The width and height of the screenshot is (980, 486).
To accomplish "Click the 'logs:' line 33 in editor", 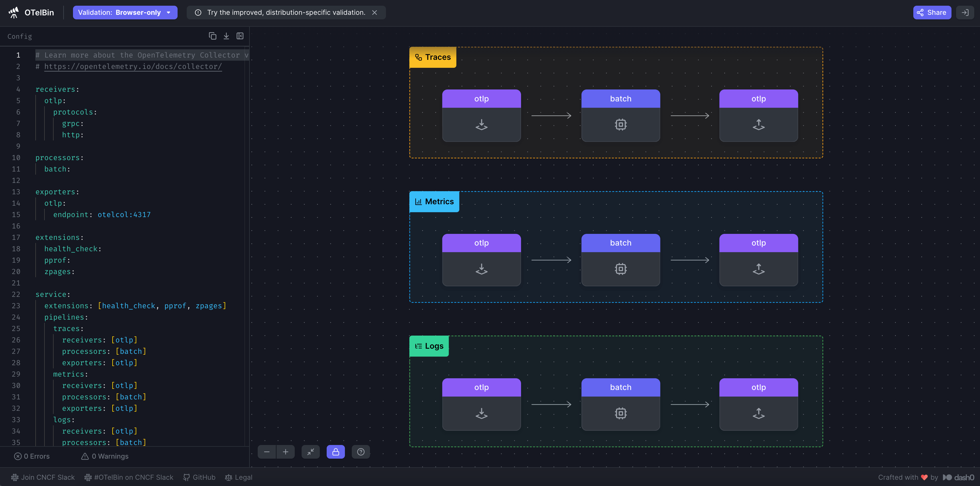I will point(64,420).
